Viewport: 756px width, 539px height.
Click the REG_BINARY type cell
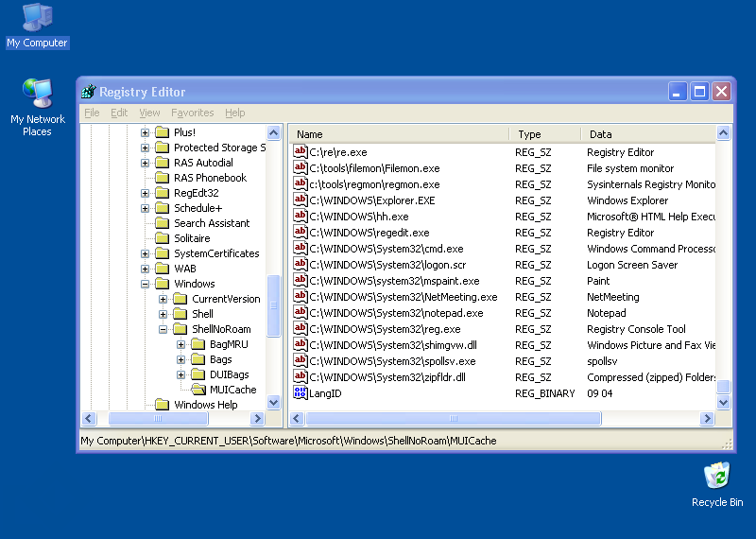(545, 393)
